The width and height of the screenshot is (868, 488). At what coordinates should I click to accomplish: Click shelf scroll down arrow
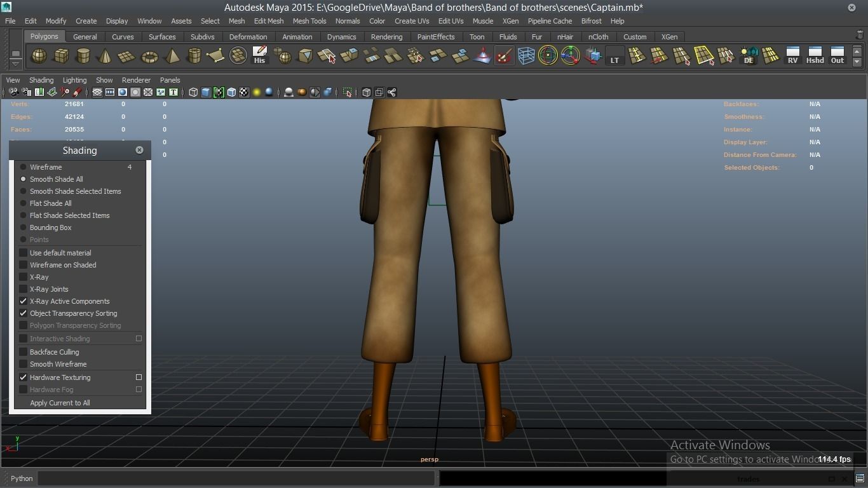coord(857,62)
